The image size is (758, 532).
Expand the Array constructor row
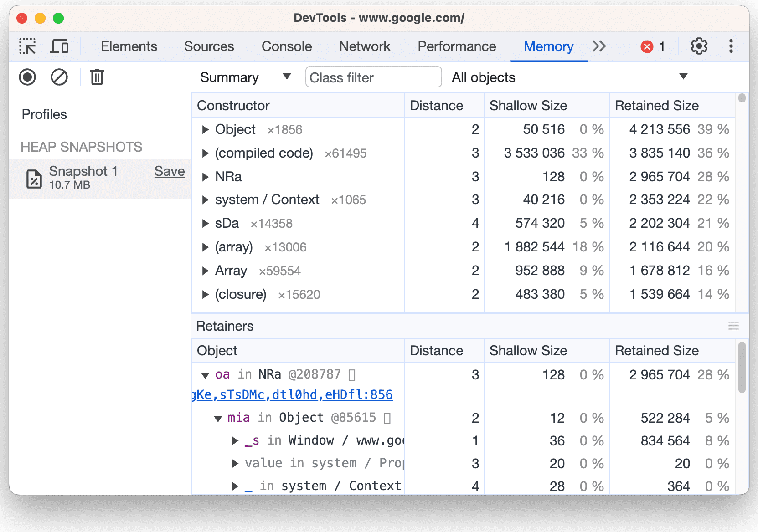click(x=205, y=271)
